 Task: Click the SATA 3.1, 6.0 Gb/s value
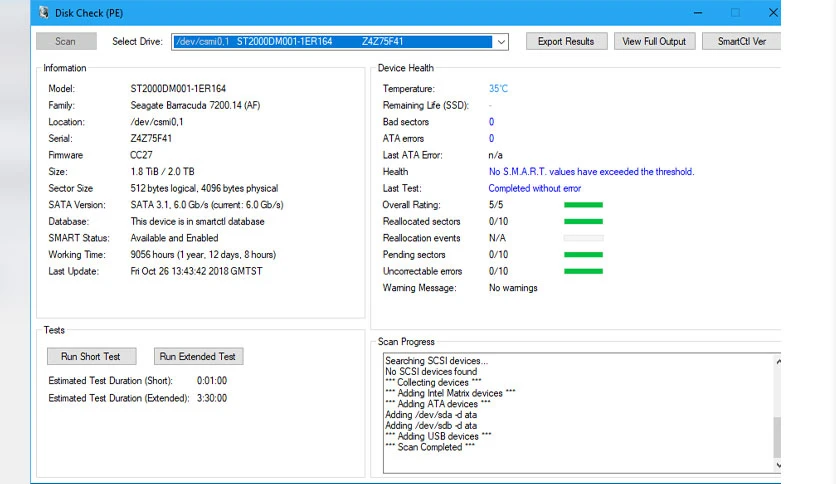tap(207, 205)
